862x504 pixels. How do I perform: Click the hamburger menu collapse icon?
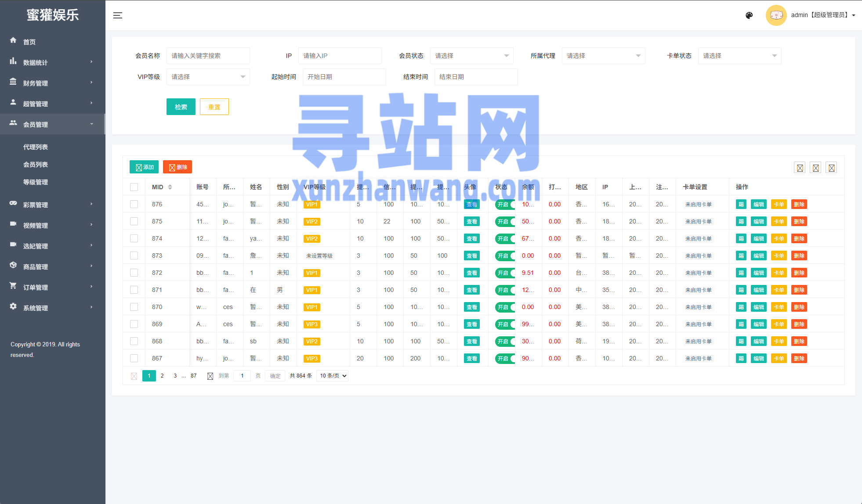point(118,15)
